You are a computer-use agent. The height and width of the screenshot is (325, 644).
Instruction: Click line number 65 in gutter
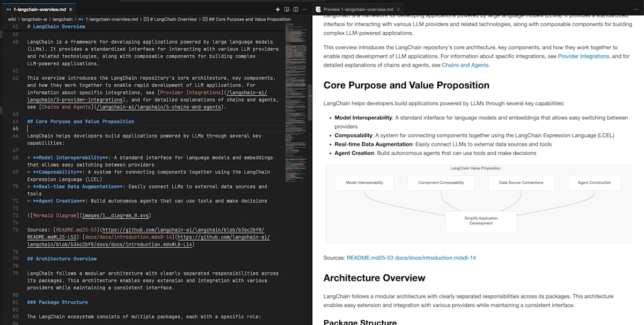(16, 128)
